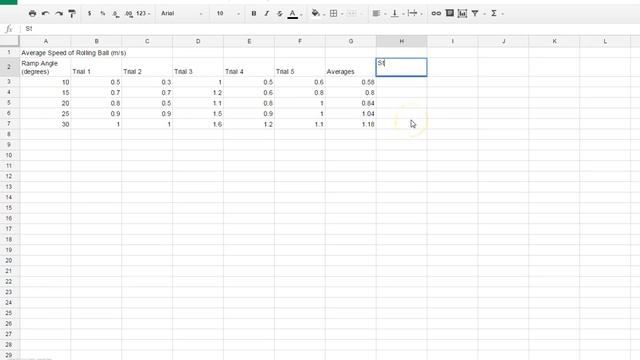Click Trial 3 cell showing 1.6
Screen dimensions: 640x360
pos(198,124)
